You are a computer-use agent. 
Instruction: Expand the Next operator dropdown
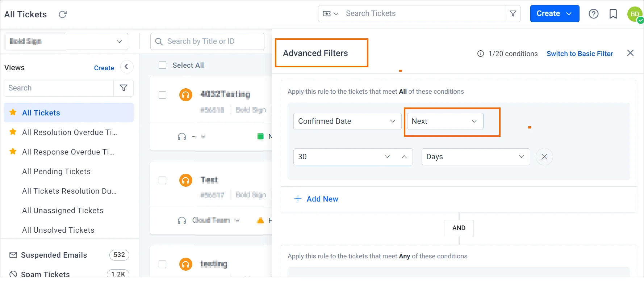(444, 121)
